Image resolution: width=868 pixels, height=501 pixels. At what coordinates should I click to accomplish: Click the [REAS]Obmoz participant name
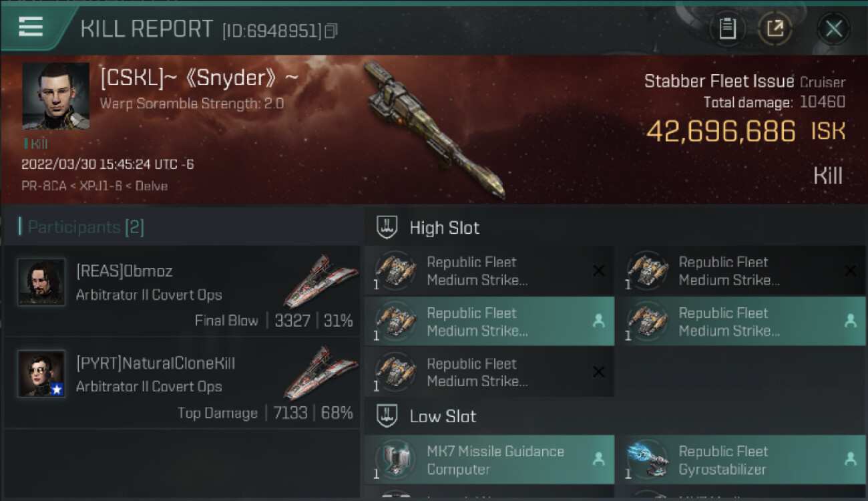point(124,271)
